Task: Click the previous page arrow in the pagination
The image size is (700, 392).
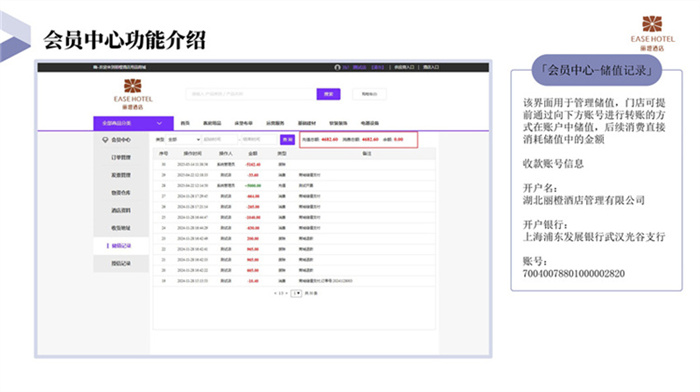Action: 275,293
